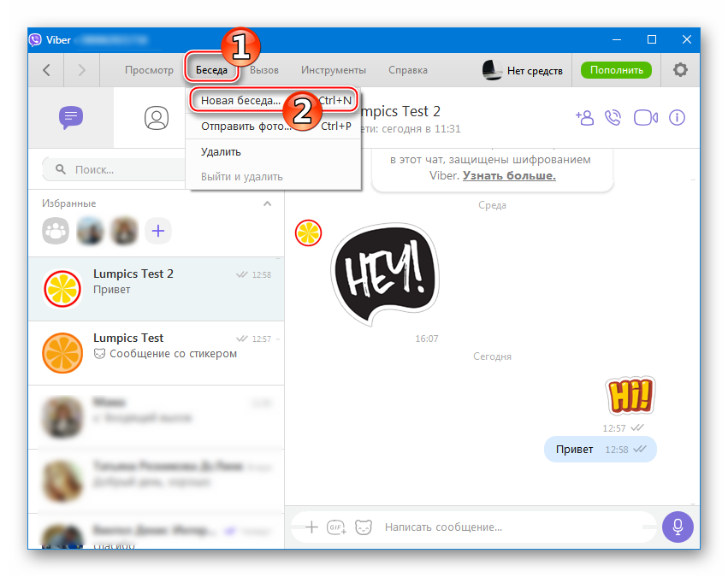Click the second favorite contact avatar

pyautogui.click(x=90, y=231)
